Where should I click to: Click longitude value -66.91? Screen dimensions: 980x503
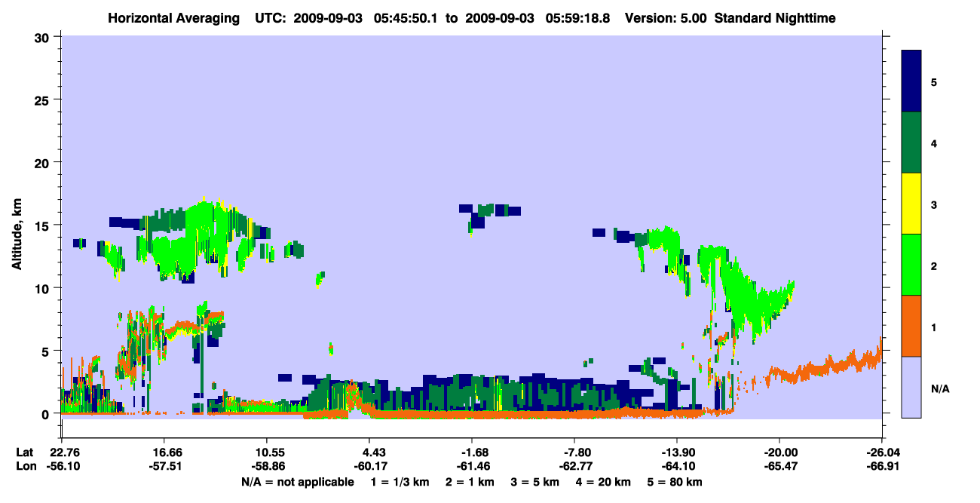pyautogui.click(x=882, y=467)
